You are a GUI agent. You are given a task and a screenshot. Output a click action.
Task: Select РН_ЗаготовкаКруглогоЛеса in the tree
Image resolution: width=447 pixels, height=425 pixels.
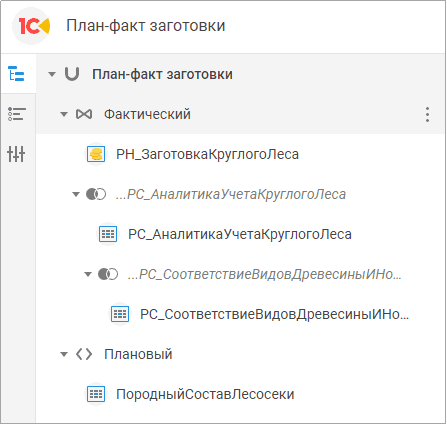[207, 154]
